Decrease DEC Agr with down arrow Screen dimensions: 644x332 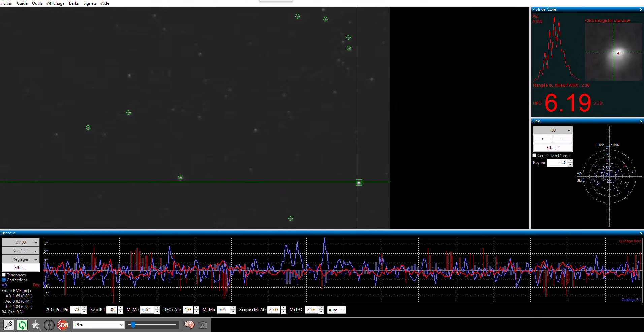pyautogui.click(x=197, y=312)
